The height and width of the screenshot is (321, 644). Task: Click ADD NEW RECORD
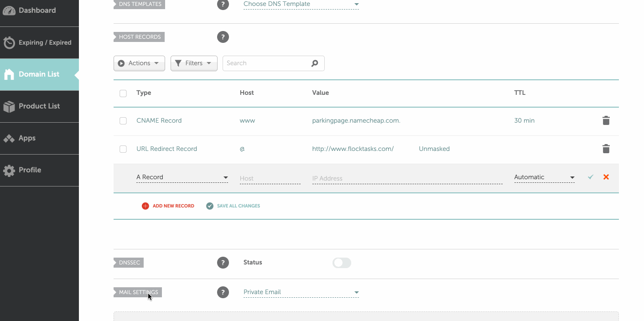173,206
